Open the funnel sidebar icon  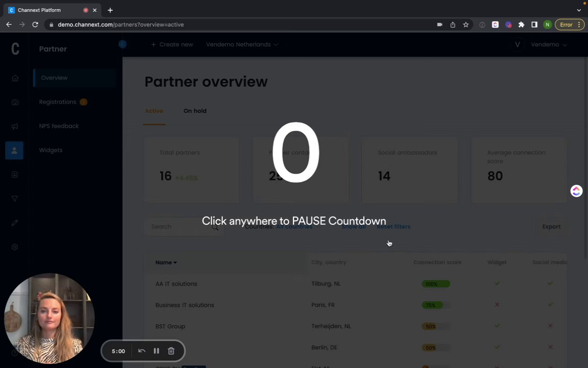15,199
